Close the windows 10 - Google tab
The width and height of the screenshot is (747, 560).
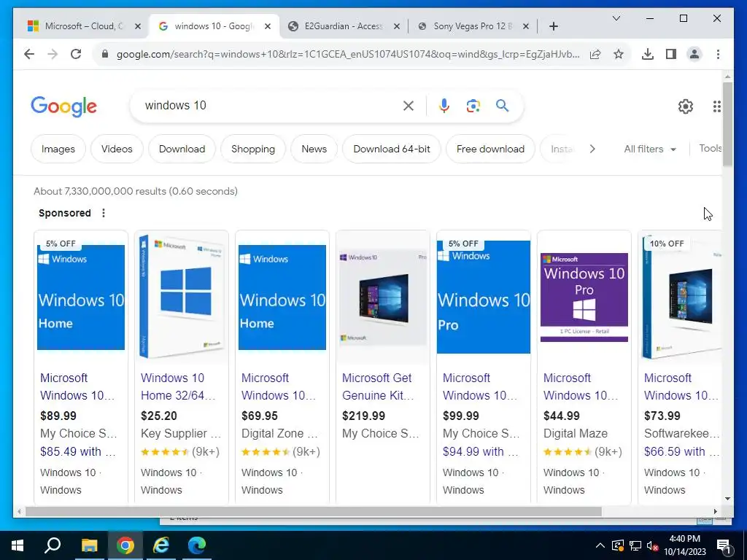268,26
